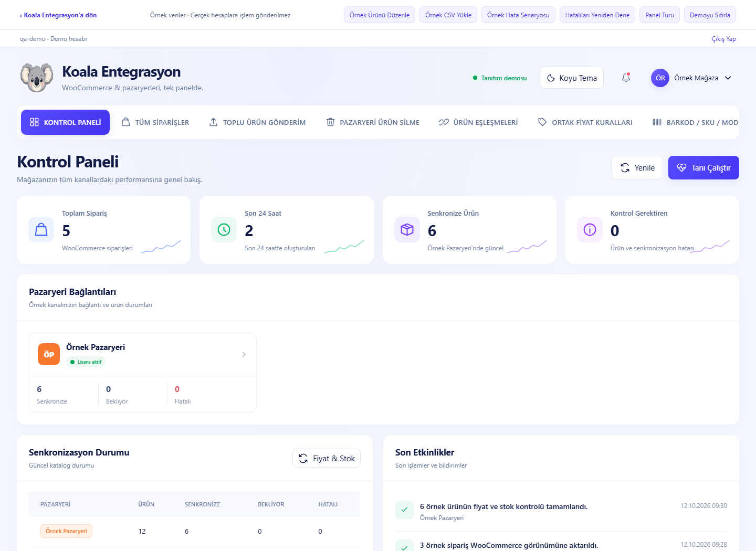Viewport: 756px width, 551px height.
Task: Toggle Koyu Tema dark mode
Action: coord(572,78)
